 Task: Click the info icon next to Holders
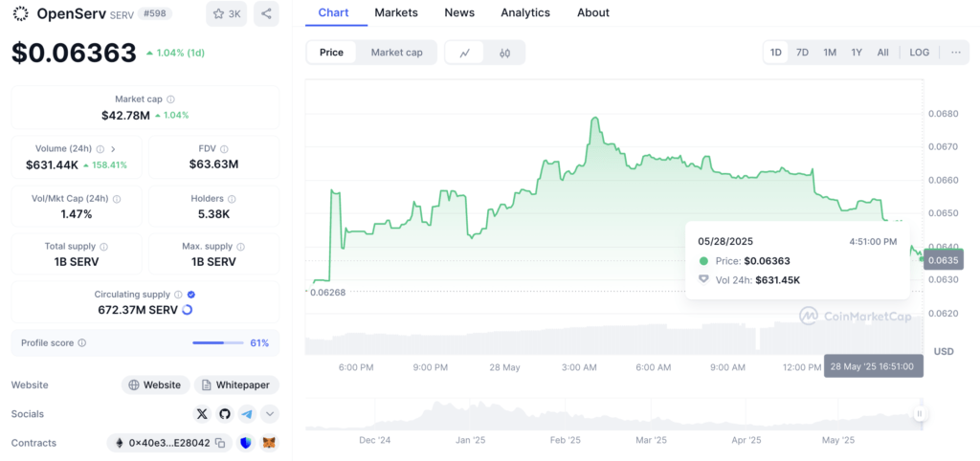[232, 199]
